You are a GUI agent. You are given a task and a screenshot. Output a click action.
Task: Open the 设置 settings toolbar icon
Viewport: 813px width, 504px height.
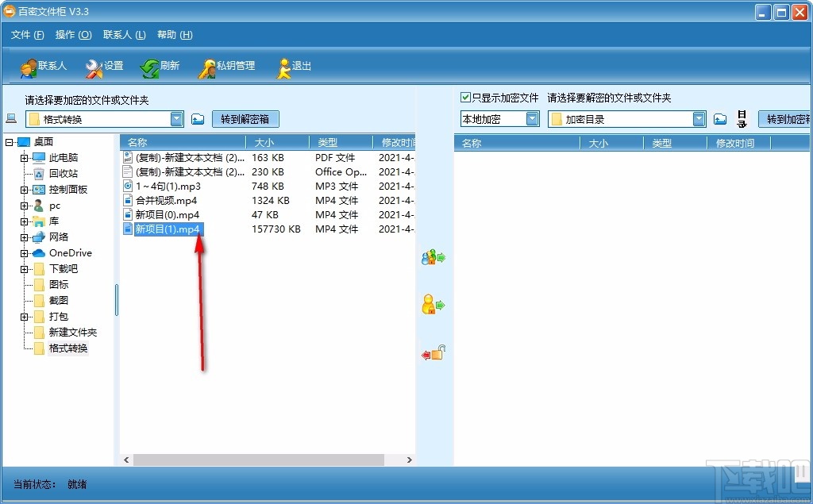[102, 67]
